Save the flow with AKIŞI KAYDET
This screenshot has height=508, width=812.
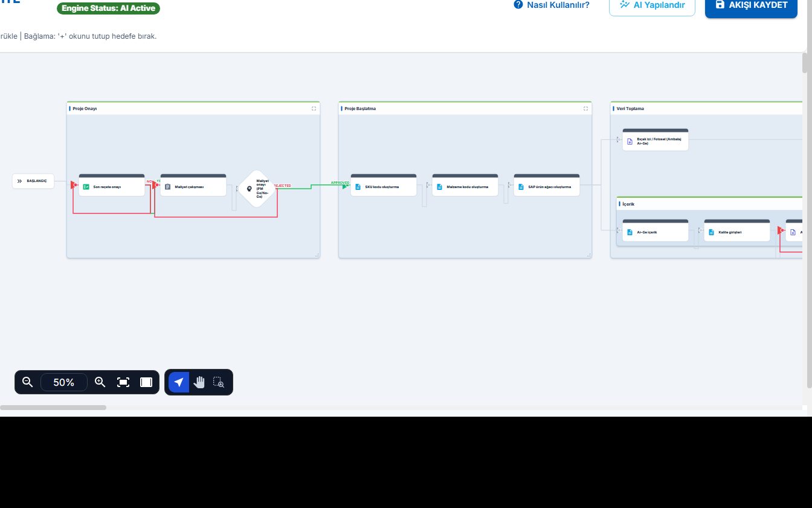(x=751, y=6)
